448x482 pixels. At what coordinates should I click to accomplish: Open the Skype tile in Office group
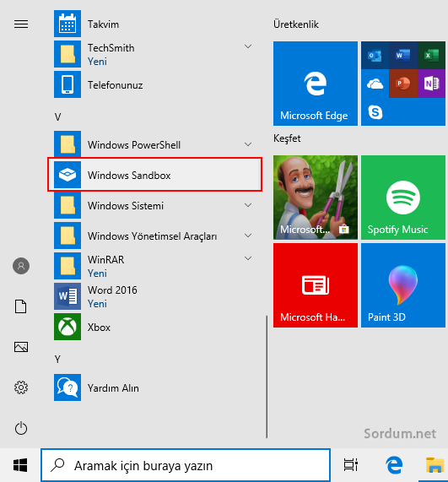[375, 112]
